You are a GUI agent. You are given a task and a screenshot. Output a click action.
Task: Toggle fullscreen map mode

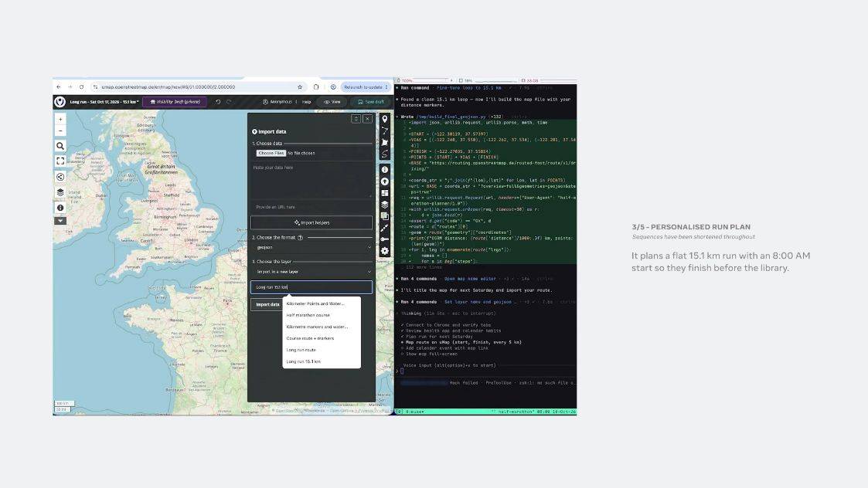pyautogui.click(x=60, y=161)
